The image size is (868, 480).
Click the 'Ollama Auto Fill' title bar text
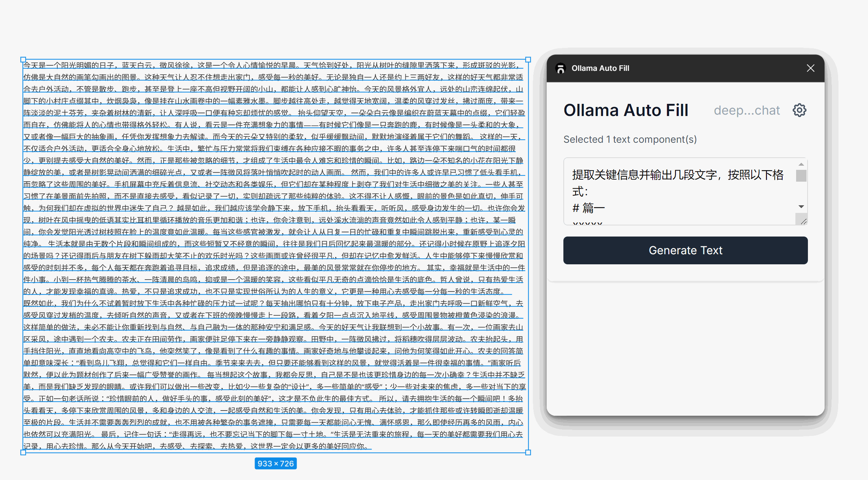600,68
